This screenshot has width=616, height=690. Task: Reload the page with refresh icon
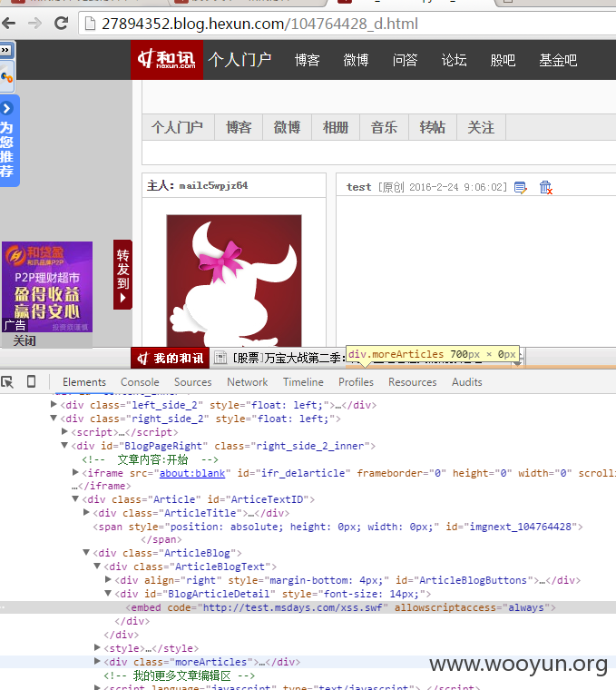[x=61, y=23]
